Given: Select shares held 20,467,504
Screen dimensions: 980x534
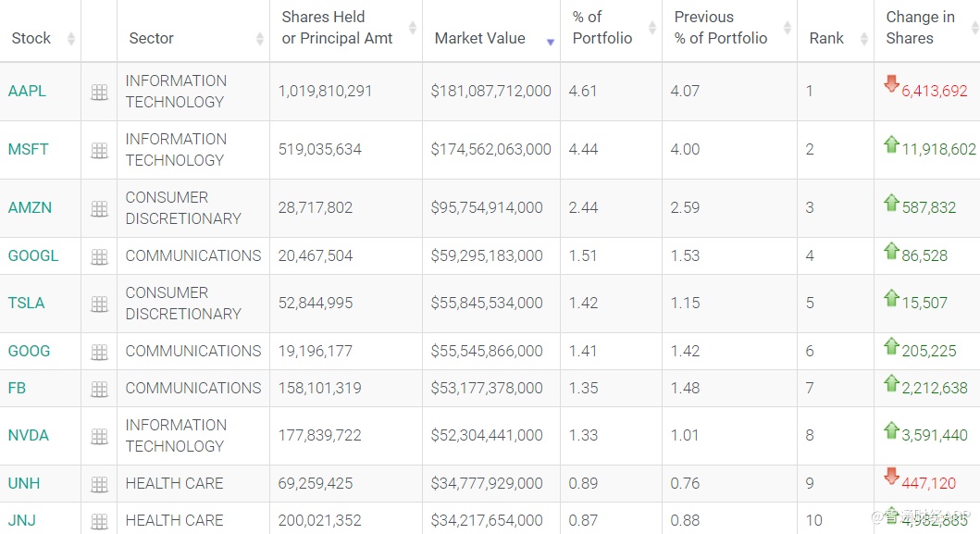Looking at the screenshot, I should (x=316, y=255).
